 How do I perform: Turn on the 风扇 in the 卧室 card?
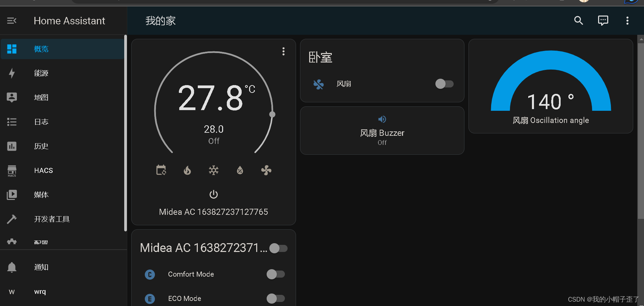click(x=445, y=84)
